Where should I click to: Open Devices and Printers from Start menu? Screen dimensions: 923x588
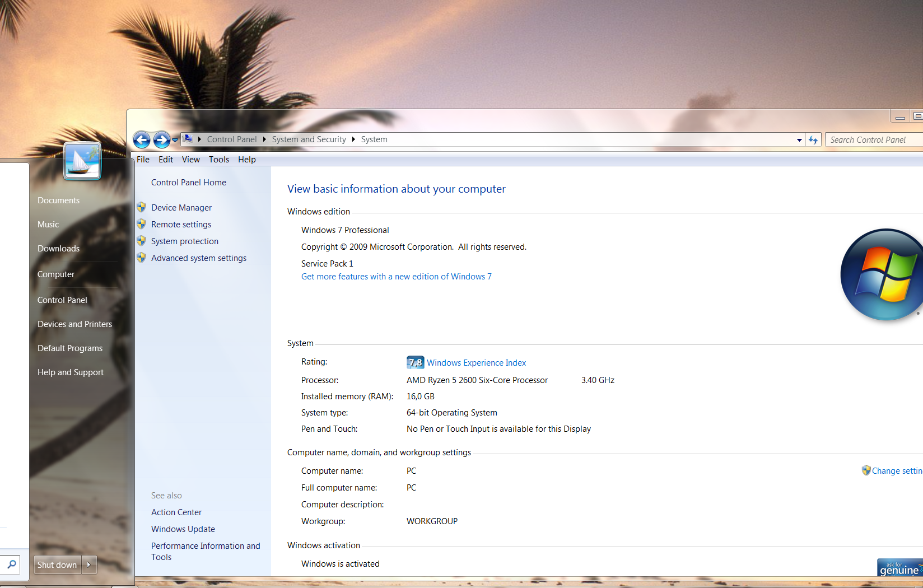(x=74, y=324)
